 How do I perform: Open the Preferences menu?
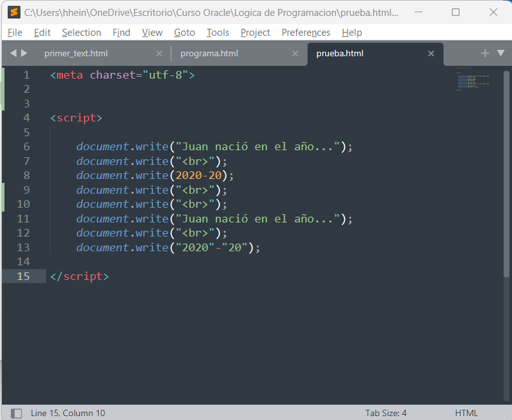coord(306,33)
